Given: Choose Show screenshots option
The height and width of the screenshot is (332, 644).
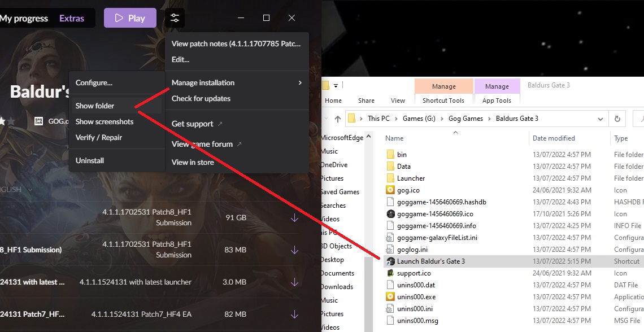Looking at the screenshot, I should point(105,121).
